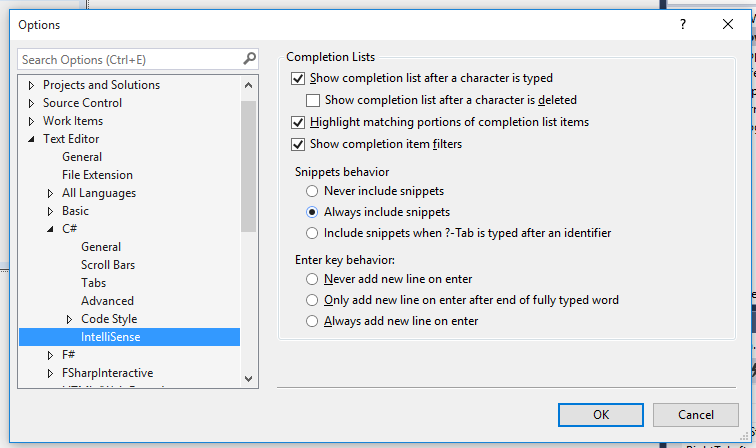Select Only add new line after fully typed word
Screen dimensions: 756x448
[x=312, y=300]
